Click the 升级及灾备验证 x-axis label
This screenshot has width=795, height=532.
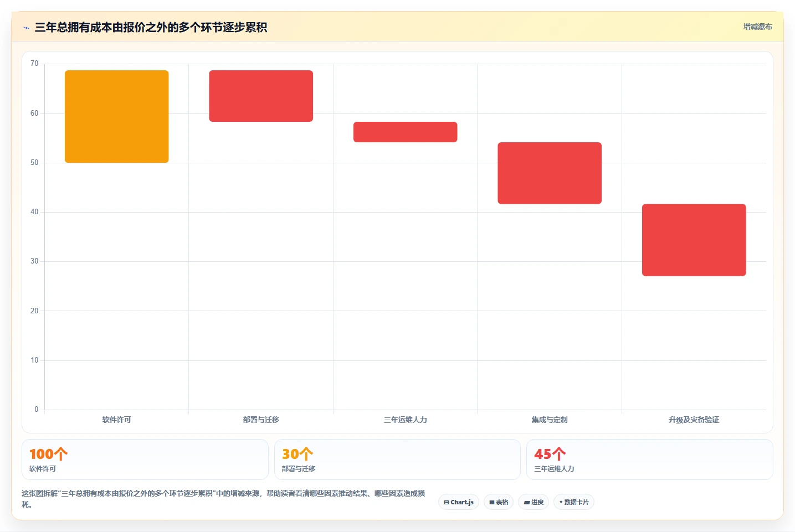point(694,420)
